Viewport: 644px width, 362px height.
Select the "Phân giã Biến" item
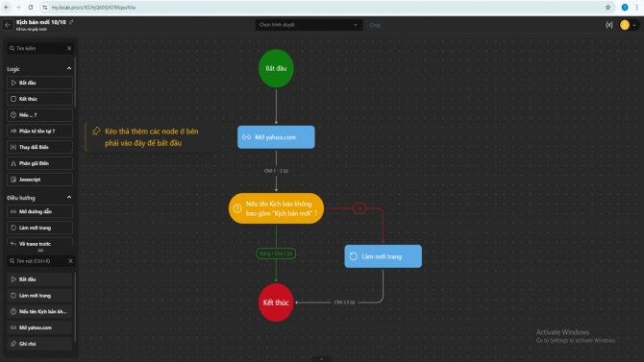[39, 163]
